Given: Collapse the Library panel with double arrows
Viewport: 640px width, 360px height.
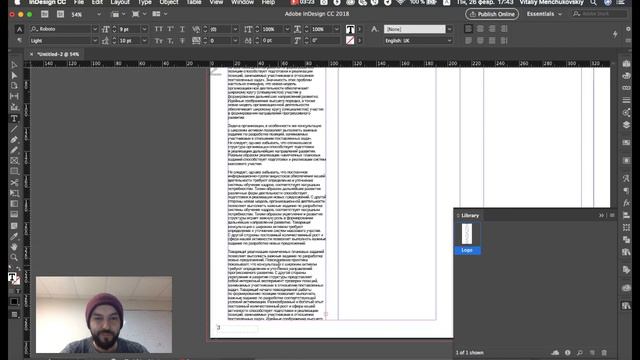Looking at the screenshot, I should [601, 215].
